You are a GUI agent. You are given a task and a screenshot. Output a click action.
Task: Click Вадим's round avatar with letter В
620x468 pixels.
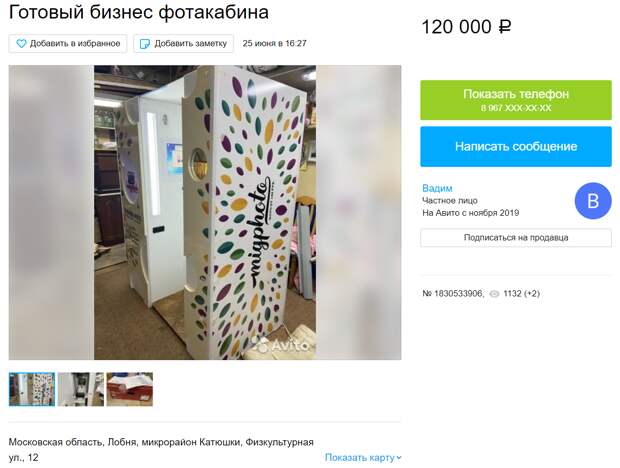click(x=593, y=201)
